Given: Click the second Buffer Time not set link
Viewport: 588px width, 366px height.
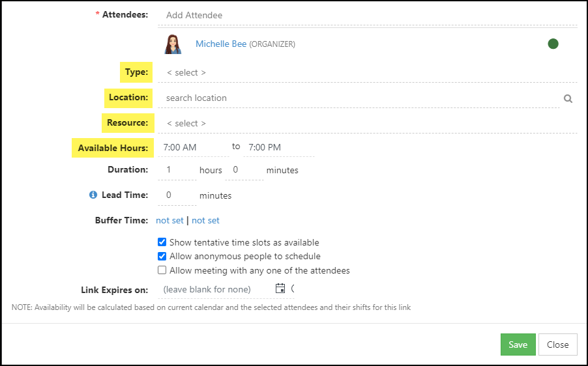Looking at the screenshot, I should tap(205, 220).
